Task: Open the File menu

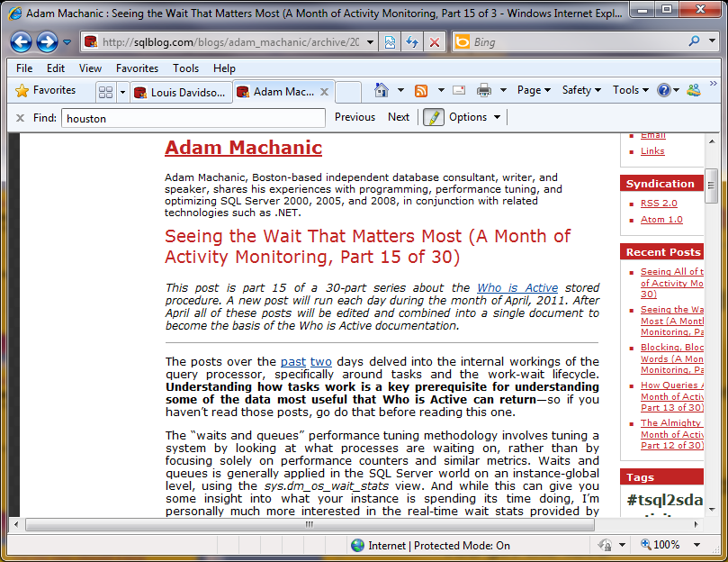Action: 24,68
